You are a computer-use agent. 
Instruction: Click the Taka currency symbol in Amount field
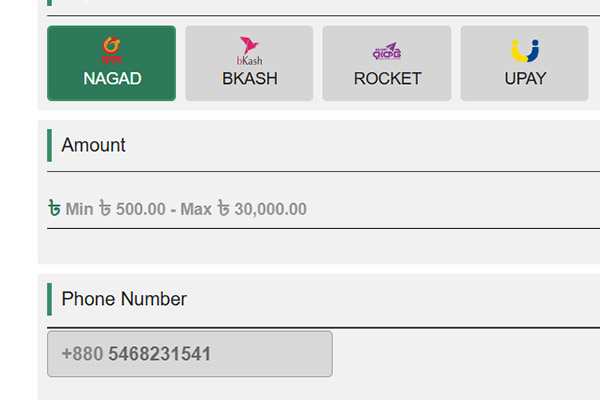54,209
